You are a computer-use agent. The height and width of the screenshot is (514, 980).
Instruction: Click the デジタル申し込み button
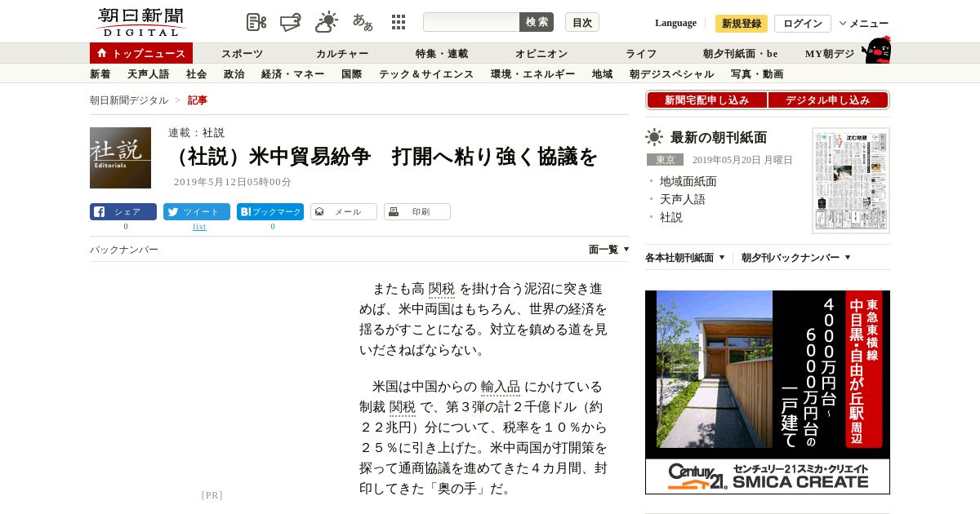pos(828,100)
